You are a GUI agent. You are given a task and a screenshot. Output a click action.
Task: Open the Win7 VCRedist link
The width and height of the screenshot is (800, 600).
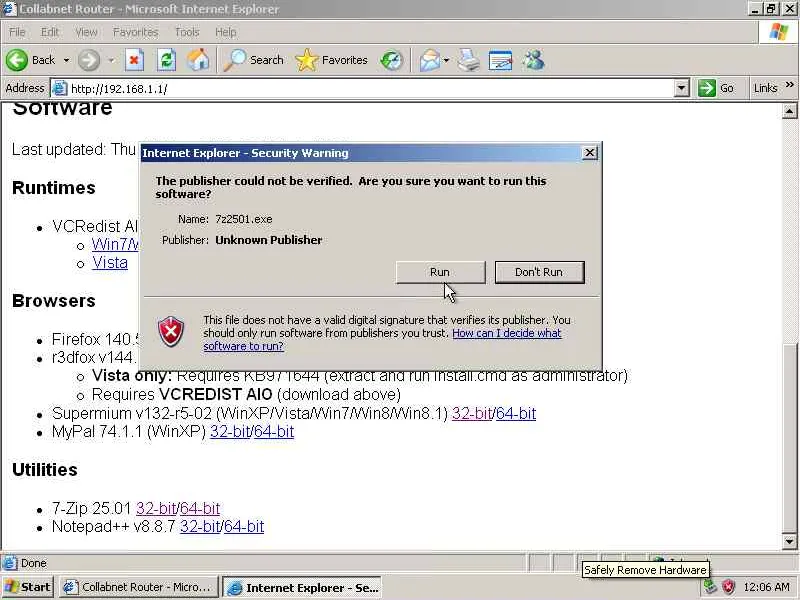[115, 244]
